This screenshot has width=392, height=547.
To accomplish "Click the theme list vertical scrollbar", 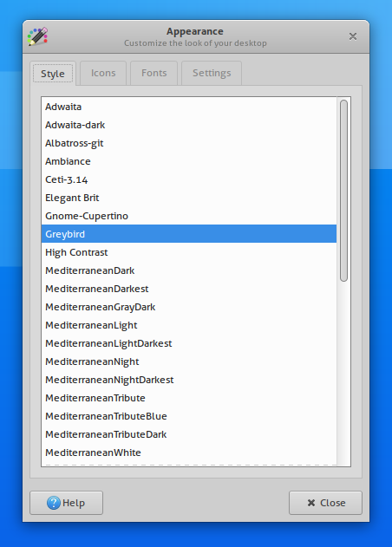I will [343, 191].
